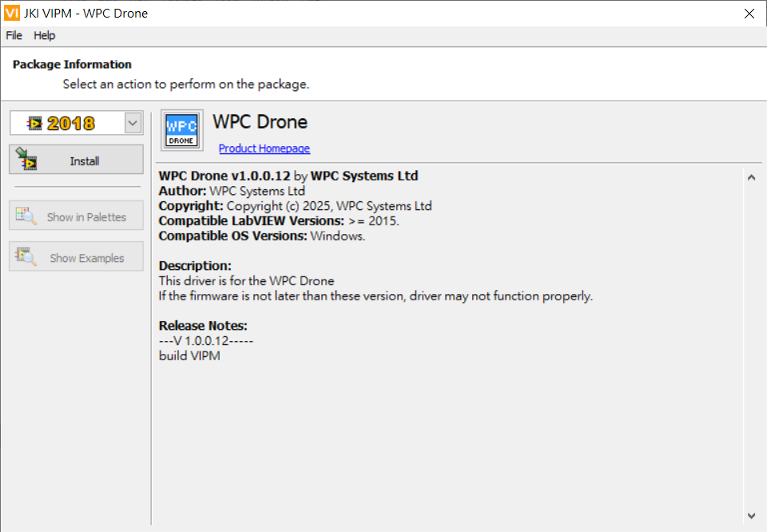
Task: Click the description pane's vertical scrollbar track
Action: point(751,343)
